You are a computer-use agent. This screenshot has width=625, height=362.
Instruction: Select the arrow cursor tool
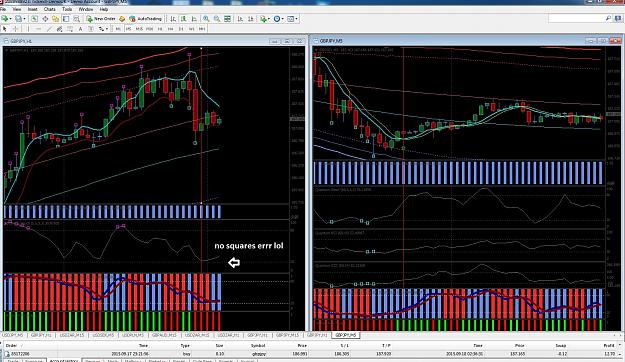click(x=5, y=29)
